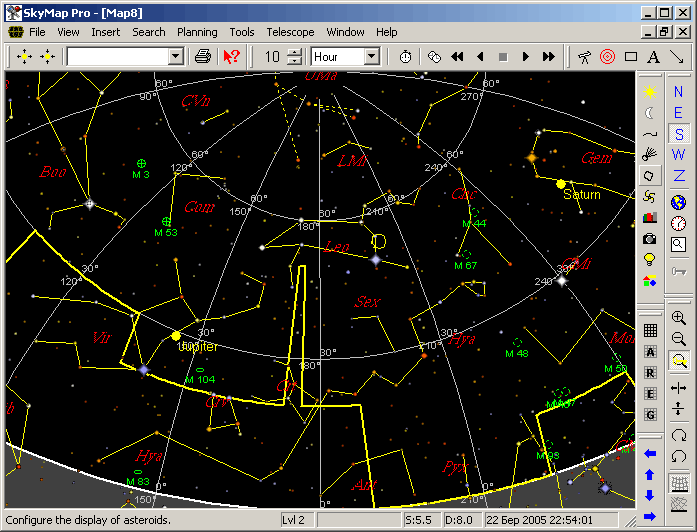Toggle the R grid button
697x532 pixels.
click(650, 372)
